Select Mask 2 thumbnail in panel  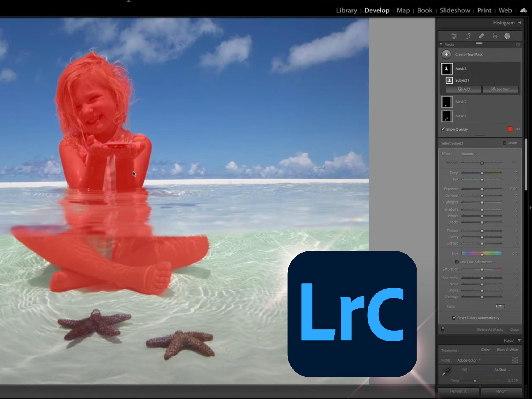tap(447, 102)
